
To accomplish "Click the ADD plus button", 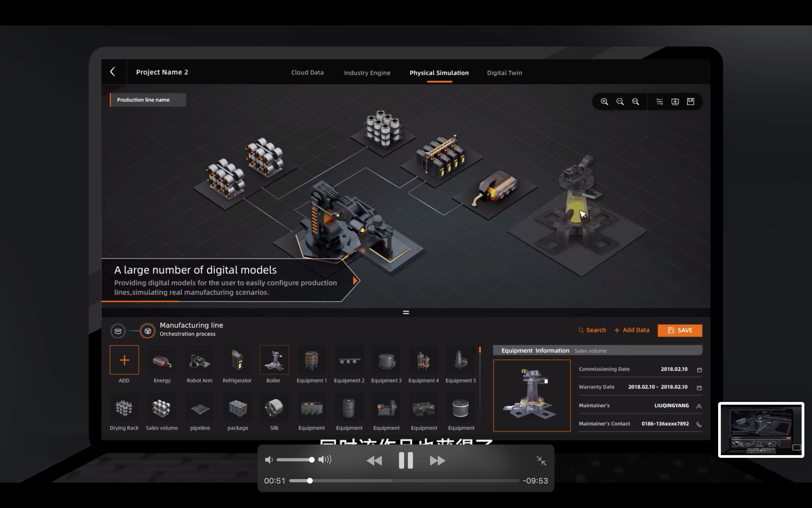I will (124, 360).
